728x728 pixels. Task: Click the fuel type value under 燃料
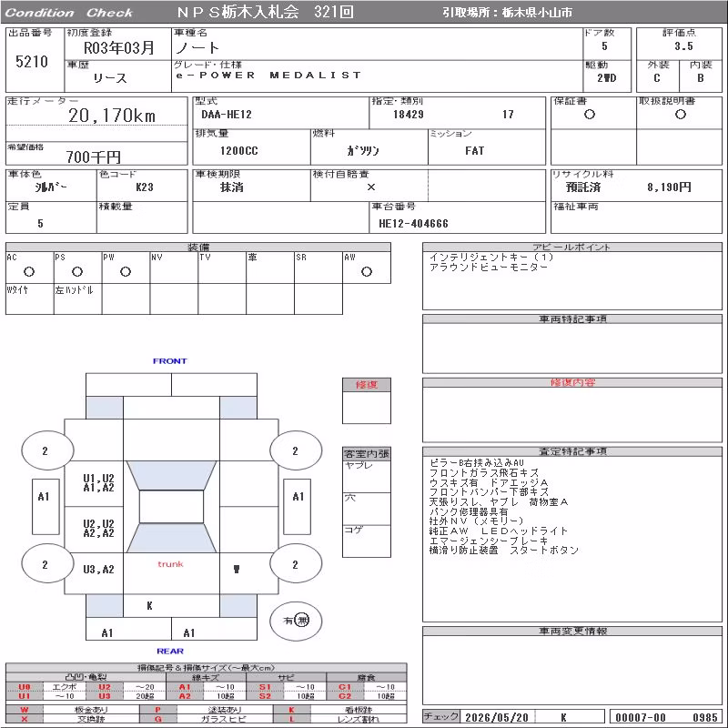tap(363, 150)
